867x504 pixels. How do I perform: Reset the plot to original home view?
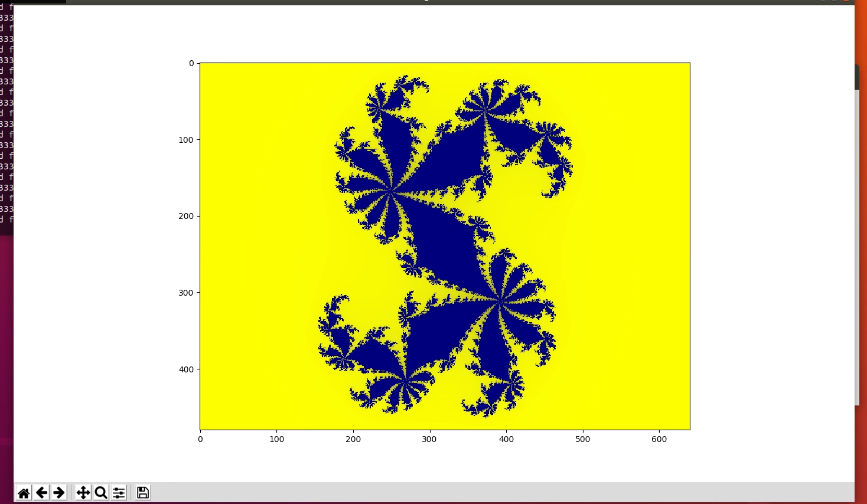tap(24, 493)
